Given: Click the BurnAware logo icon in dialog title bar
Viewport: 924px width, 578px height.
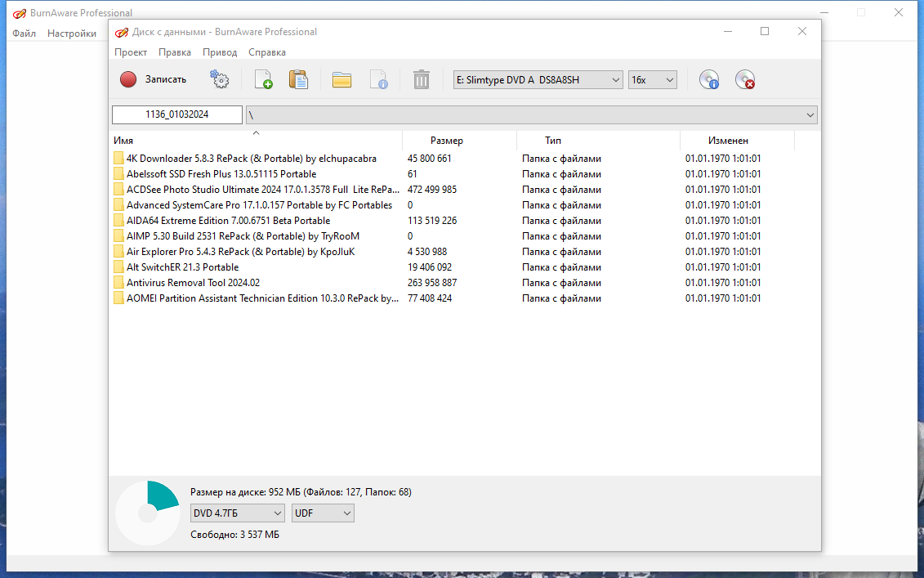Looking at the screenshot, I should 122,32.
